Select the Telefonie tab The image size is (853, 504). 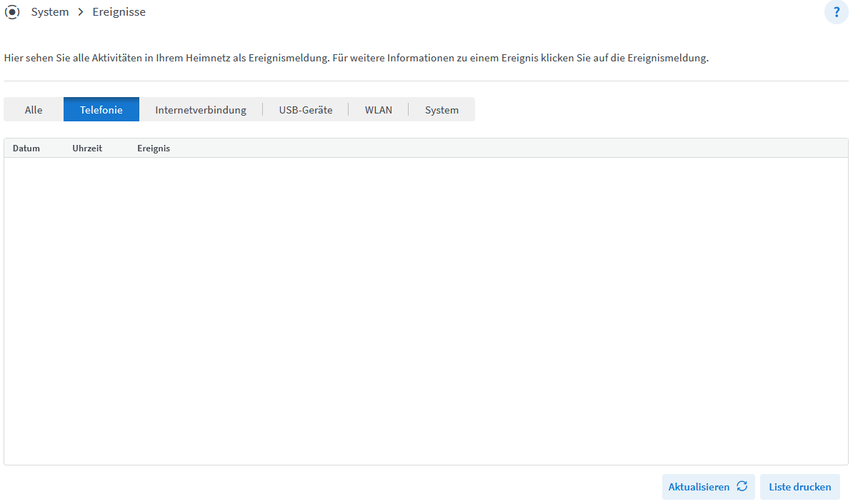101,110
